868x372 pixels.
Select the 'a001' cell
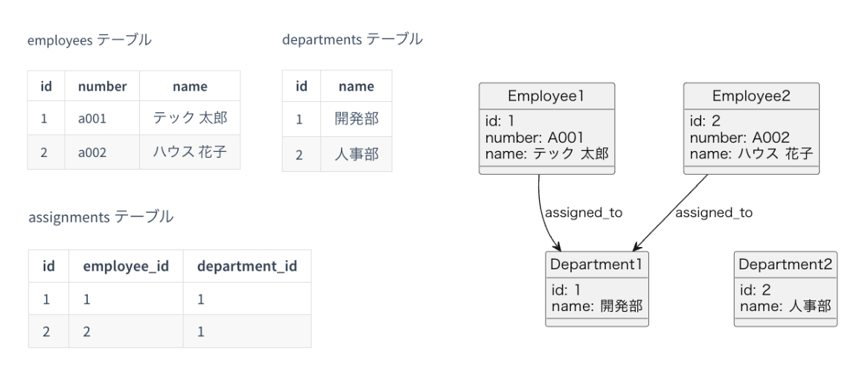coord(103,118)
